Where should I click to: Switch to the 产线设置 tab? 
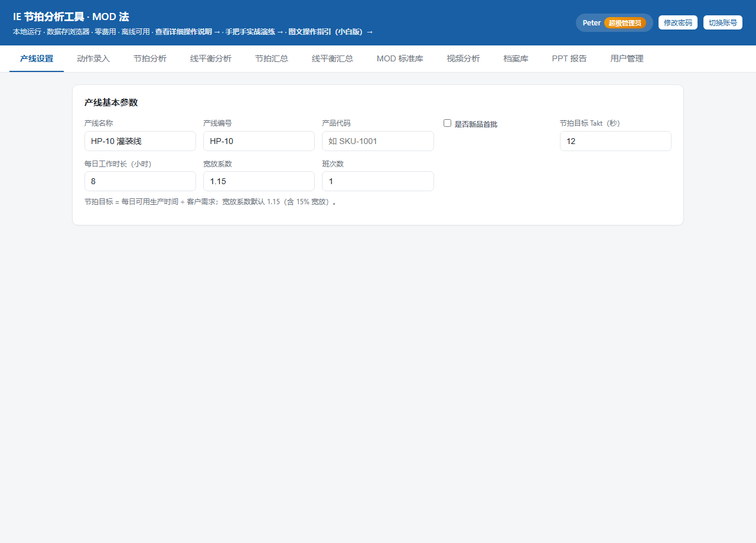tap(37, 59)
